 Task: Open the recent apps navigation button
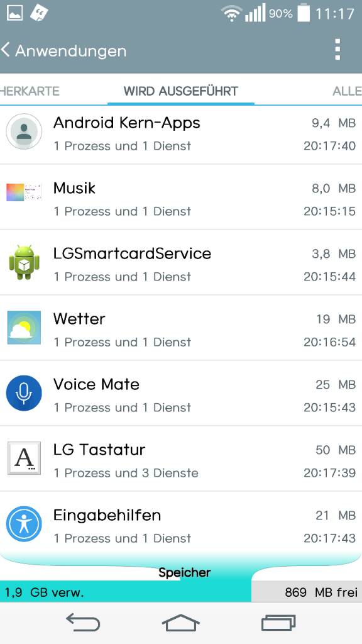[x=278, y=623]
